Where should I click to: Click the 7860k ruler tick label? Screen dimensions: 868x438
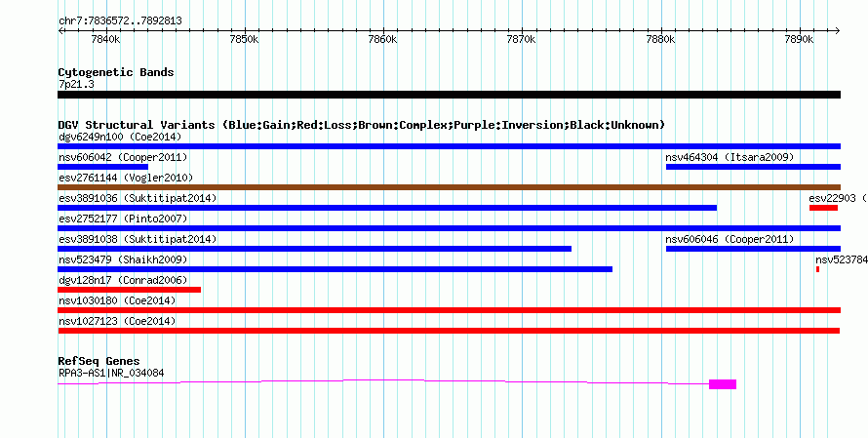382,40
